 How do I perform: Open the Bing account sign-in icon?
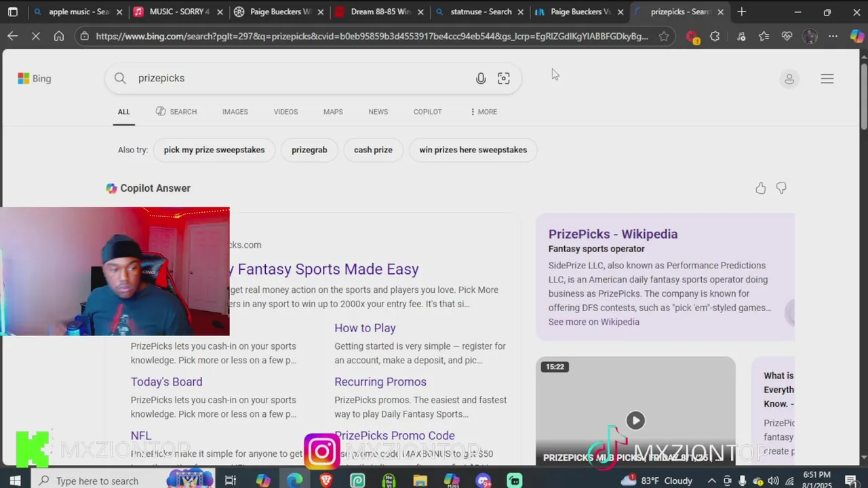[789, 79]
